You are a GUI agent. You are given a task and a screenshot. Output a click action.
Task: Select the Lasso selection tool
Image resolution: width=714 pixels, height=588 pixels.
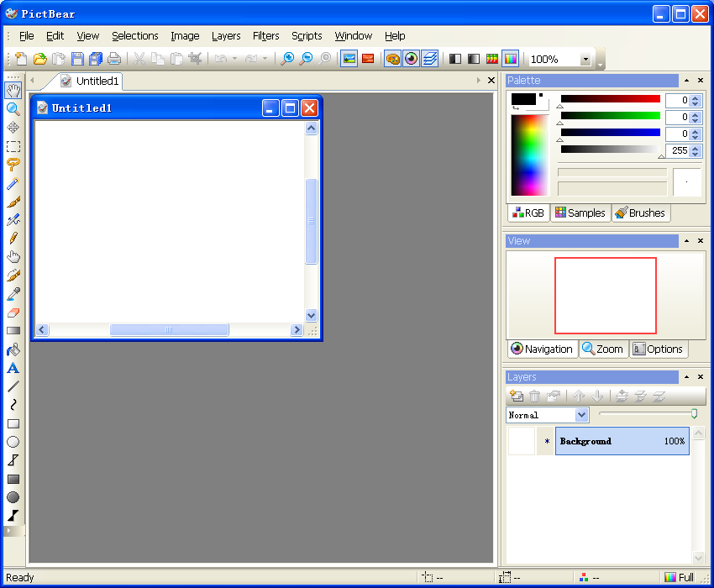point(13,165)
